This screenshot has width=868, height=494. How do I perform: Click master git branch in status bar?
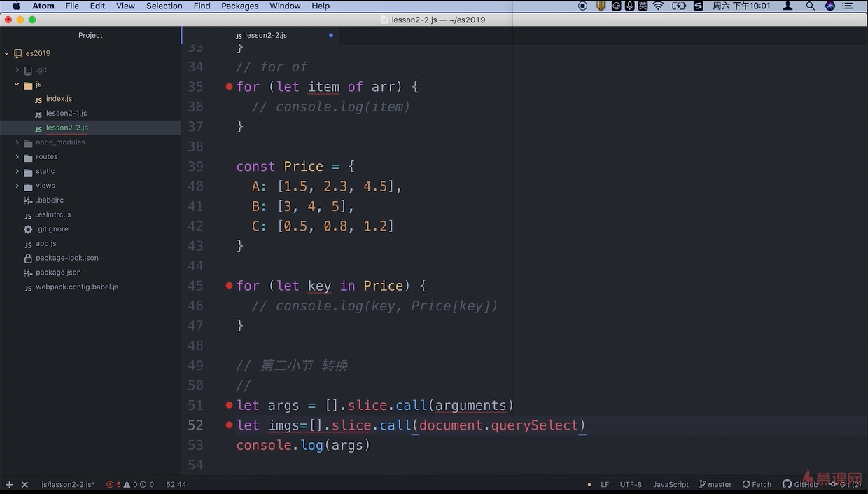(x=715, y=484)
